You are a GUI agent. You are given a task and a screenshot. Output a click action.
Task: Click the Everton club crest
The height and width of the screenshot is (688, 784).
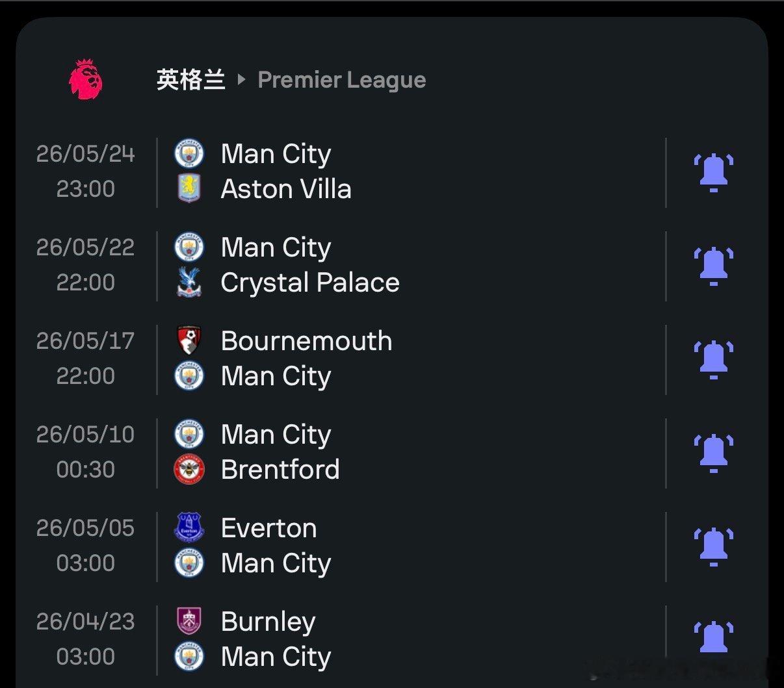tap(189, 528)
